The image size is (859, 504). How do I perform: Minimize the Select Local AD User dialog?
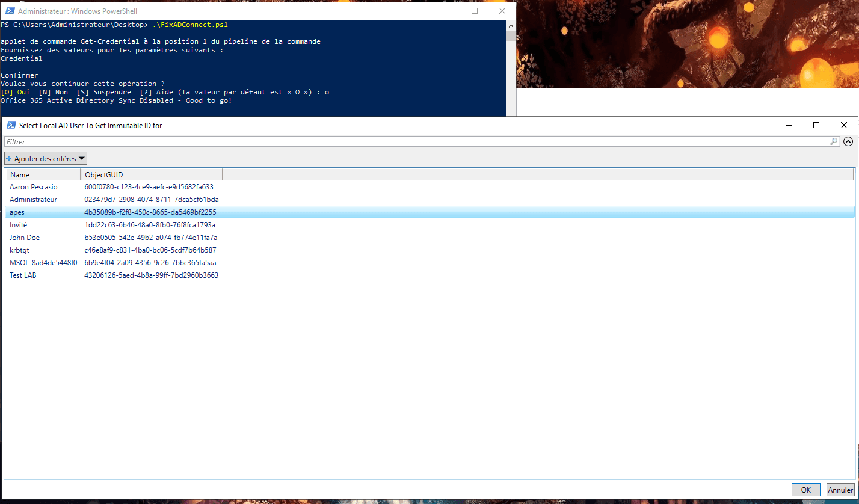(x=789, y=125)
